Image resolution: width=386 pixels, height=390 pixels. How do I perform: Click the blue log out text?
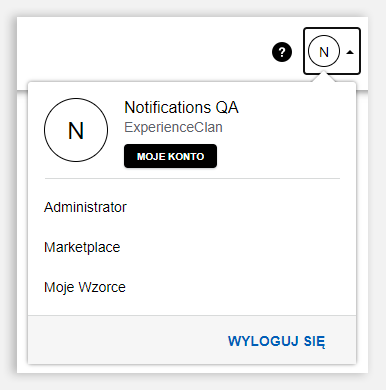click(x=276, y=341)
